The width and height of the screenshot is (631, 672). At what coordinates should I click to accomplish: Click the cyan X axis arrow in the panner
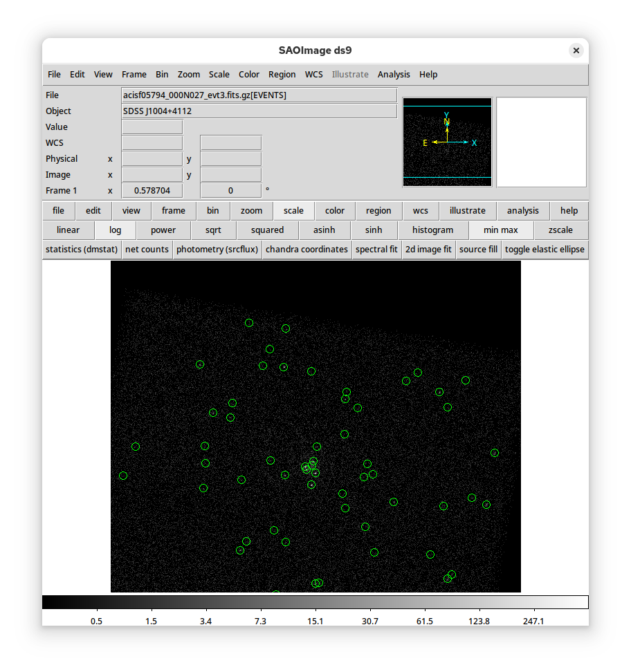[x=461, y=142]
